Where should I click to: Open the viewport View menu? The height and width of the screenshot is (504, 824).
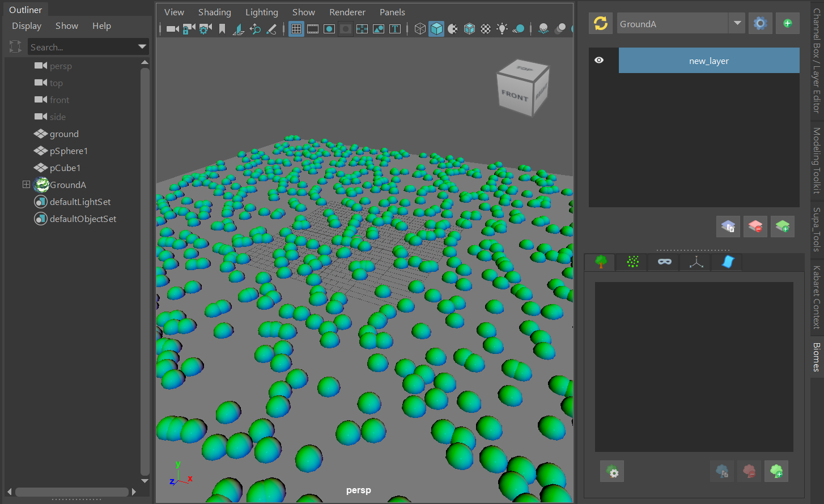(x=174, y=12)
